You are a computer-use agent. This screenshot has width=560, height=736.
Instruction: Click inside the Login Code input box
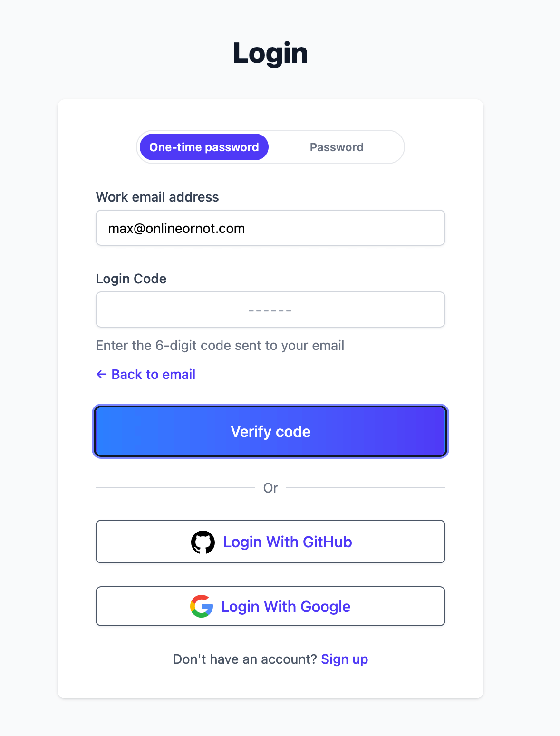(x=270, y=310)
